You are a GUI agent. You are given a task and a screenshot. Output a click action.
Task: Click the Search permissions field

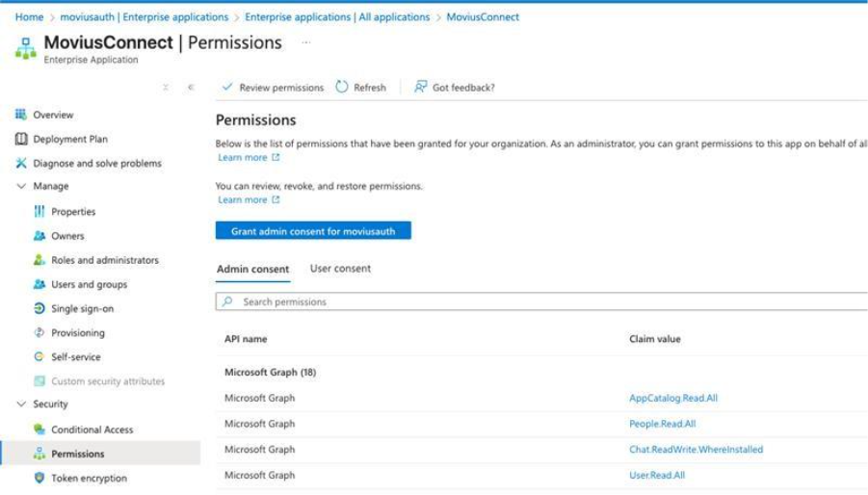click(x=539, y=301)
